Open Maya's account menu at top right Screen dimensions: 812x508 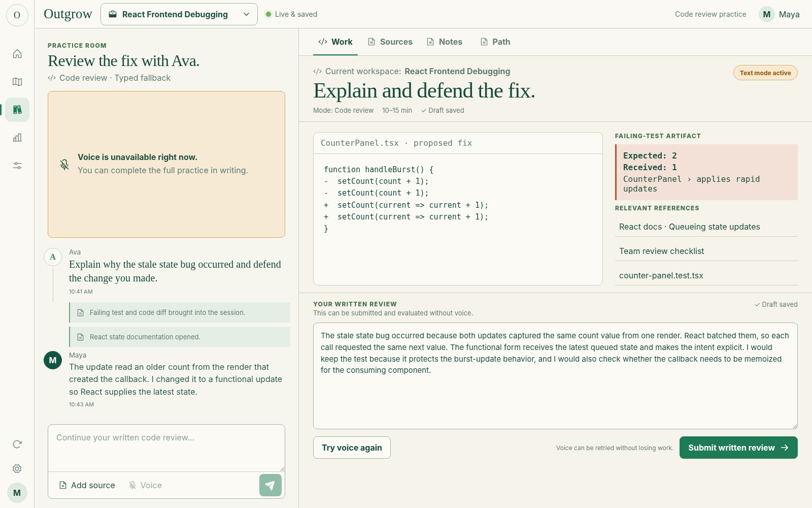point(780,14)
